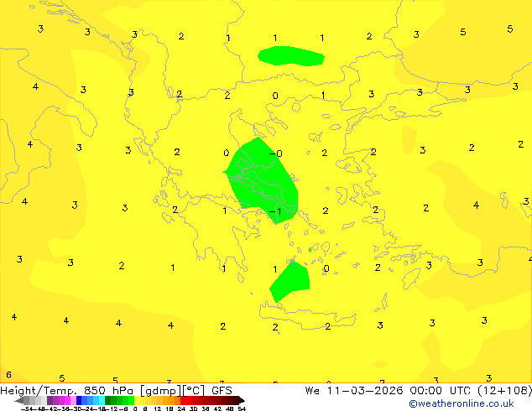Click the dark maroon right arrow of the color scale

pos(241,400)
